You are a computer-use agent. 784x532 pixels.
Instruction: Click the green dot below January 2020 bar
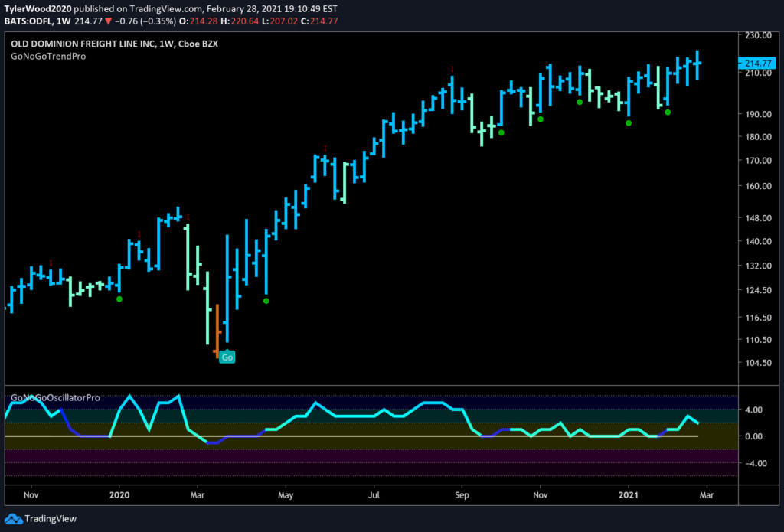[x=119, y=299]
